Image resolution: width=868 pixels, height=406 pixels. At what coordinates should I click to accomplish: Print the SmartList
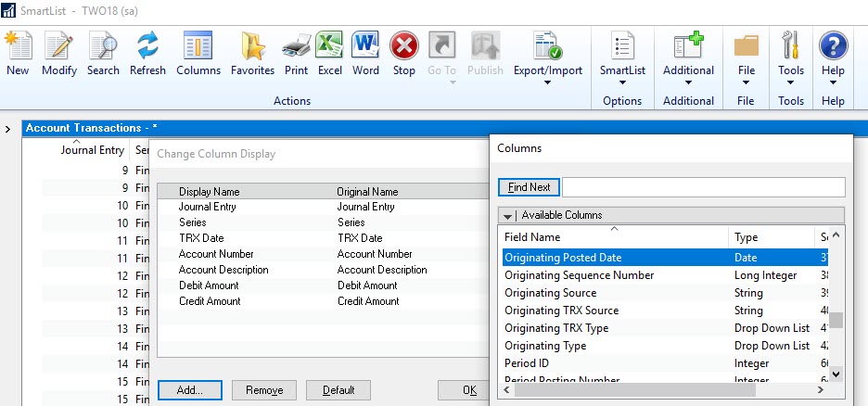click(296, 46)
